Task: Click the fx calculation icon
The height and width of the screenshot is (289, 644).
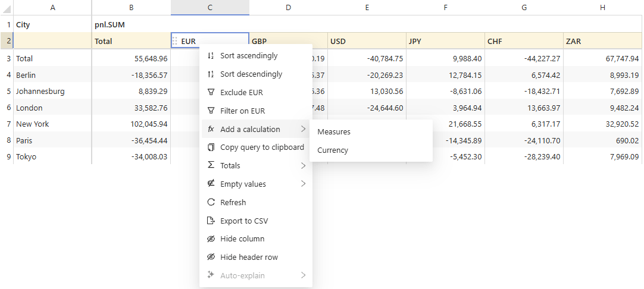Action: [211, 129]
